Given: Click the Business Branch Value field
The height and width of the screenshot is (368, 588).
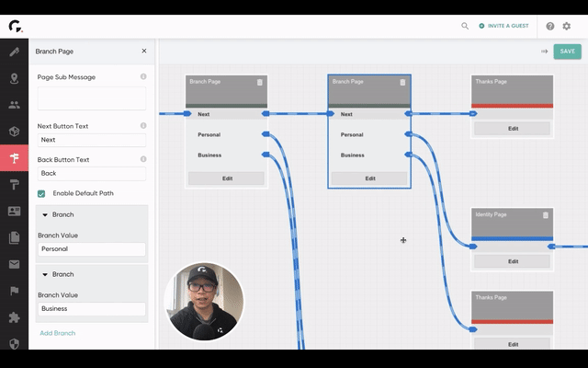Looking at the screenshot, I should [x=92, y=309].
